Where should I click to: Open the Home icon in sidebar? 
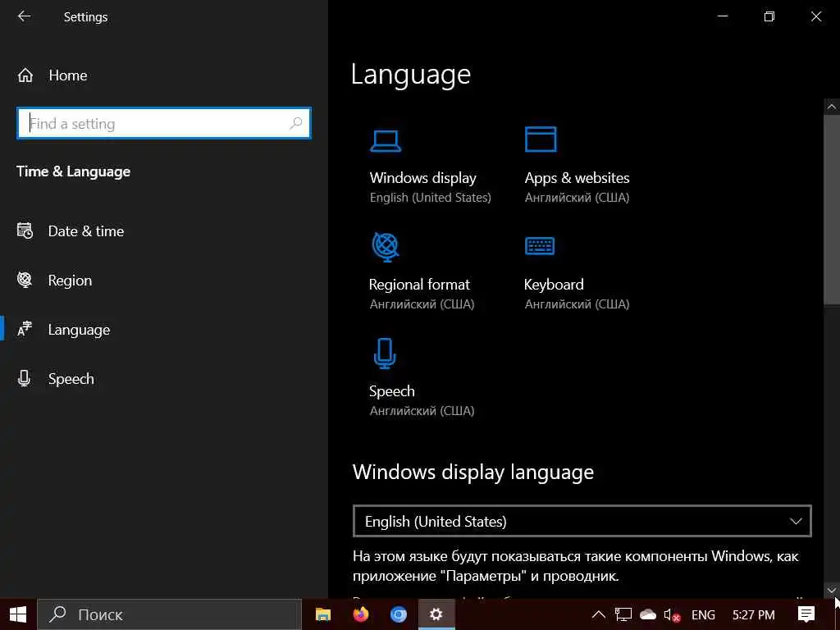point(25,75)
